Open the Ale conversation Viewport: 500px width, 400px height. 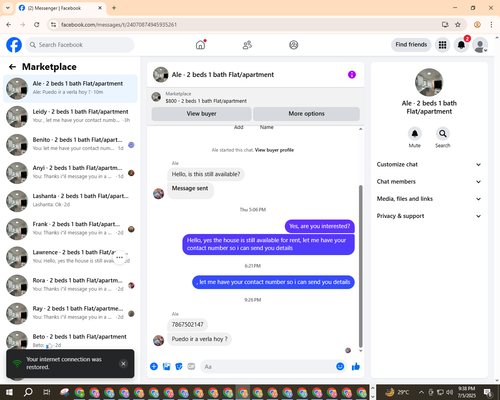pyautogui.click(x=70, y=88)
